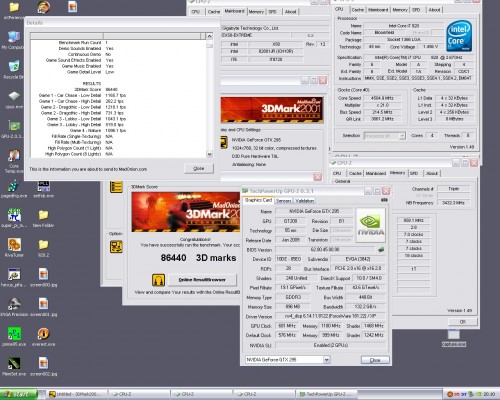Select the everest.exe desktop icon
This screenshot has width=500, height=400.
43,333
